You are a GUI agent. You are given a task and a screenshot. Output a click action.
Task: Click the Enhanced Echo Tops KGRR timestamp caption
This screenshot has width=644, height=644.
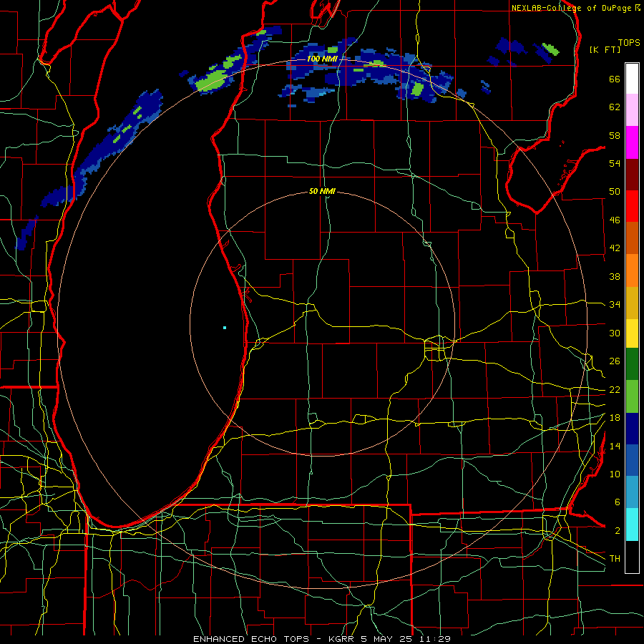(322, 639)
